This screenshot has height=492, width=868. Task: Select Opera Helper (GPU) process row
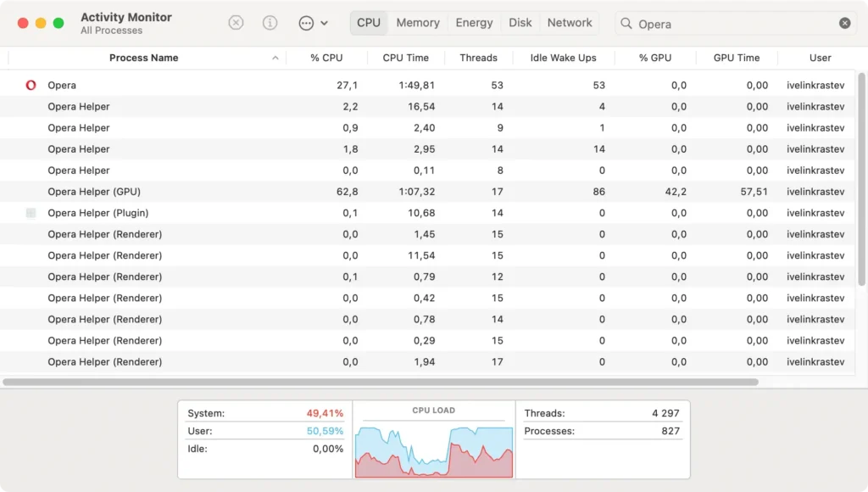[427, 192]
